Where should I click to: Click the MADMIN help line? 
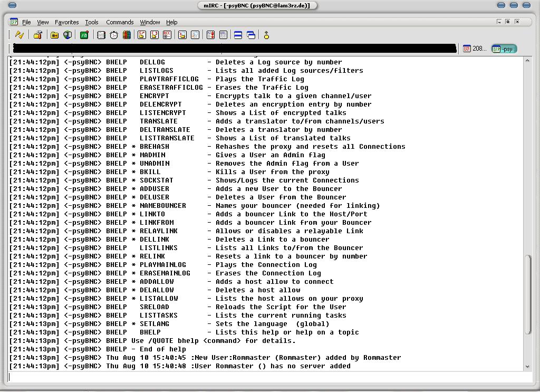coord(167,155)
